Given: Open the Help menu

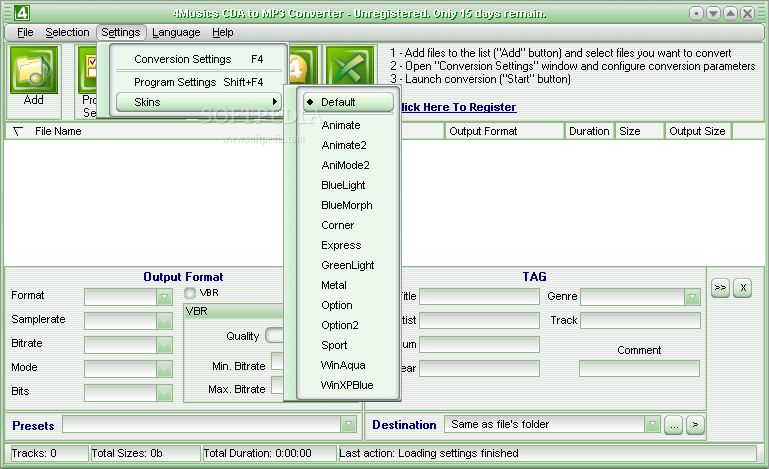Looking at the screenshot, I should click(223, 32).
